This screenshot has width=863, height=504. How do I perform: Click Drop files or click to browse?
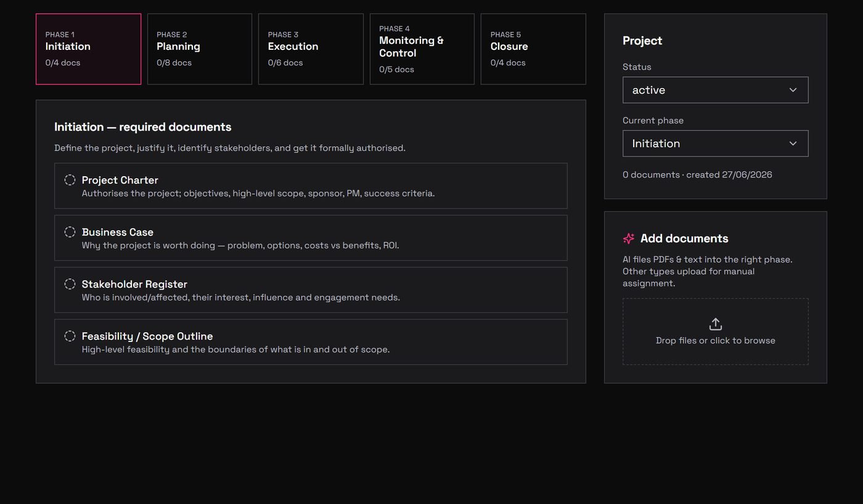point(715,331)
